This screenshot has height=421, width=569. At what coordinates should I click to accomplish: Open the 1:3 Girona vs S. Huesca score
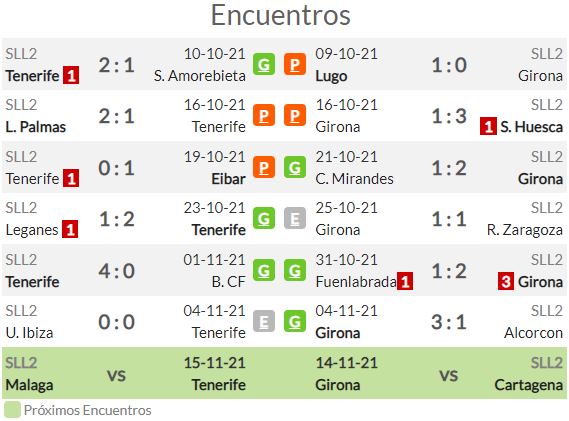click(x=449, y=116)
